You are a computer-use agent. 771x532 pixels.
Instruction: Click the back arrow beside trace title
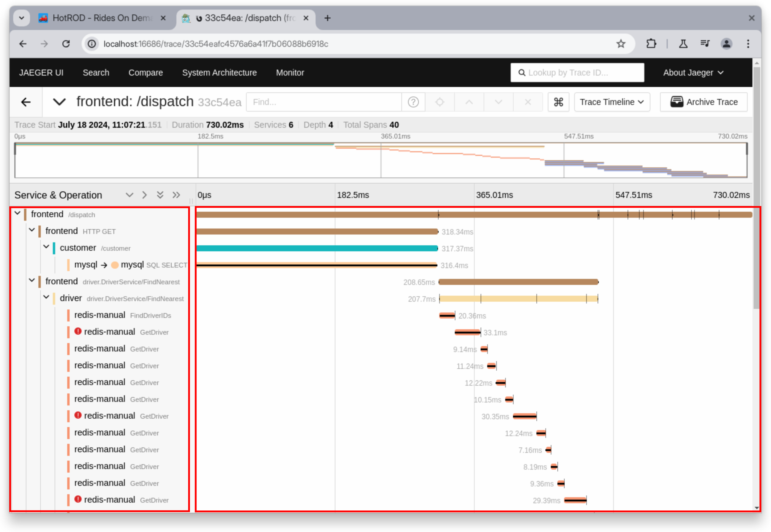point(26,102)
